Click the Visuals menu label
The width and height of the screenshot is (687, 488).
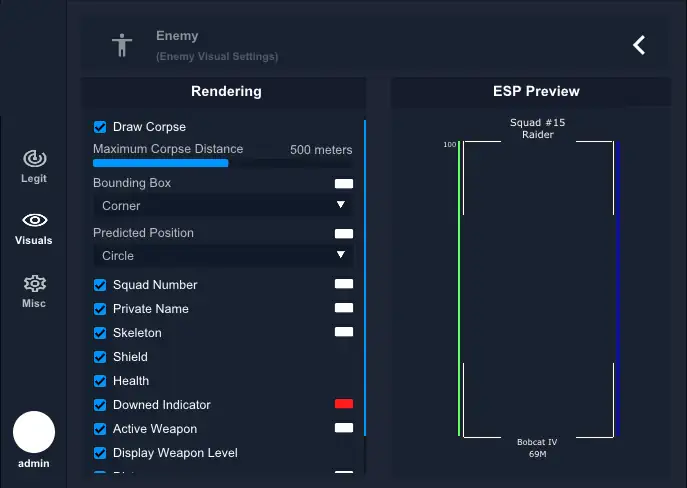click(34, 240)
